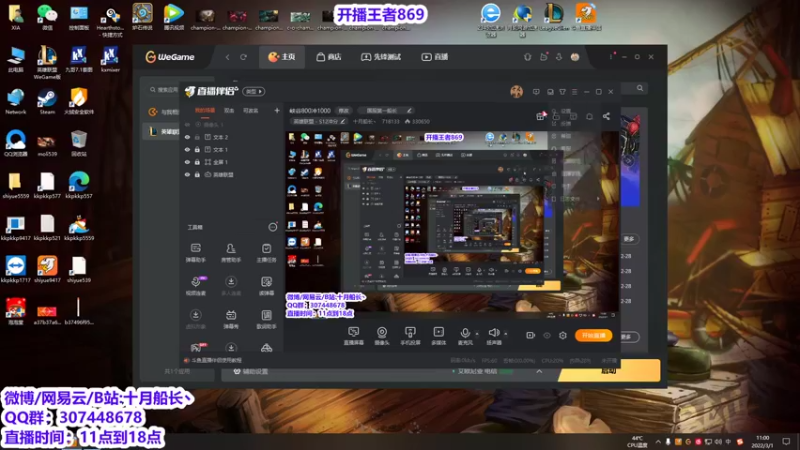Click the taskbar clock showing 11:00
The height and width of the screenshot is (450, 800).
[x=763, y=441]
